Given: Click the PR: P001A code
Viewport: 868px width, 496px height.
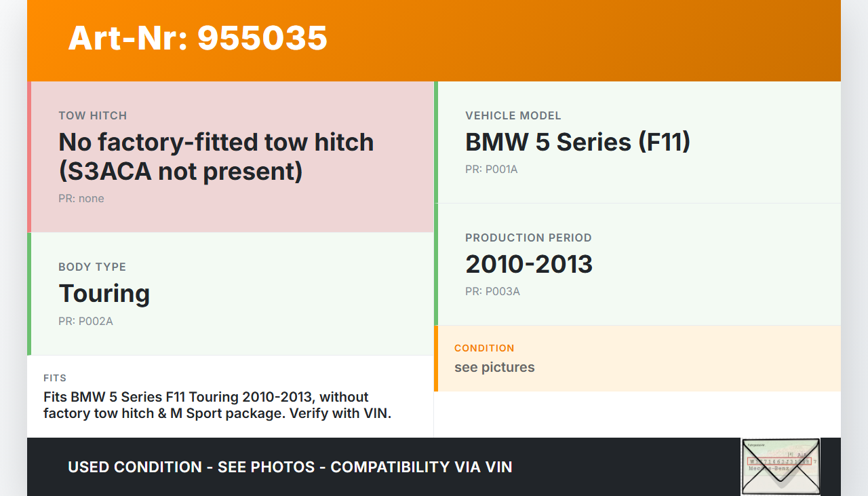Looking at the screenshot, I should [x=491, y=170].
